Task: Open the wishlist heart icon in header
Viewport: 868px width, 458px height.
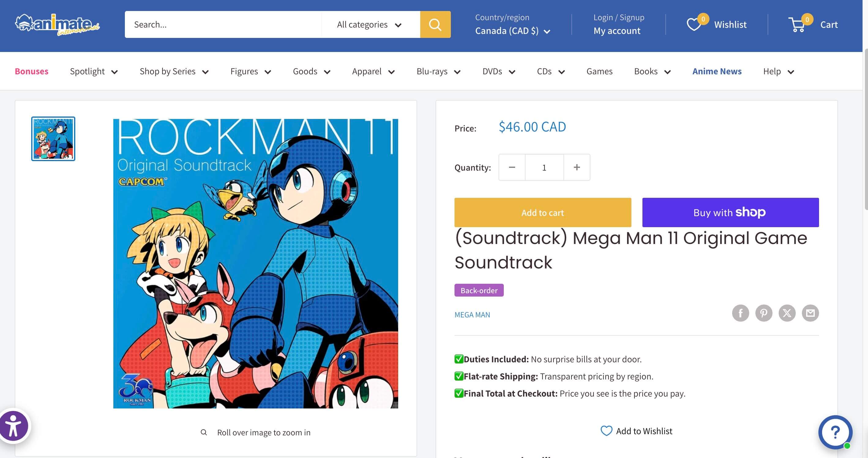Action: tap(694, 24)
